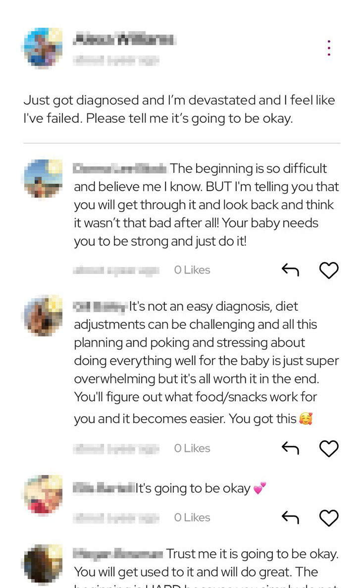
Task: Reply to the 'It's going to be okay' comment
Action: (x=290, y=518)
